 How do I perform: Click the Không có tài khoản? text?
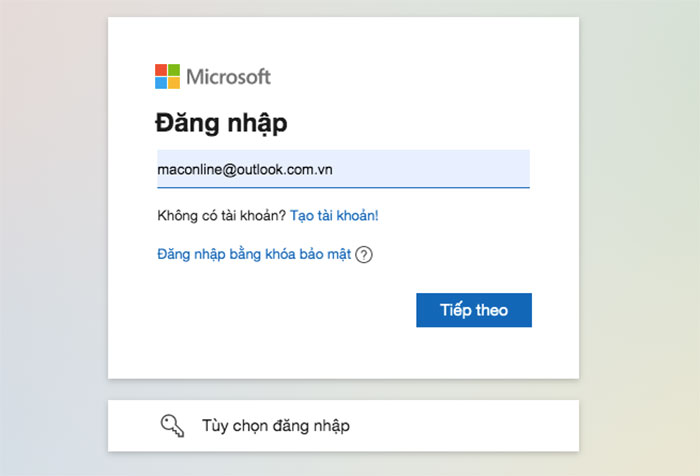[221, 216]
